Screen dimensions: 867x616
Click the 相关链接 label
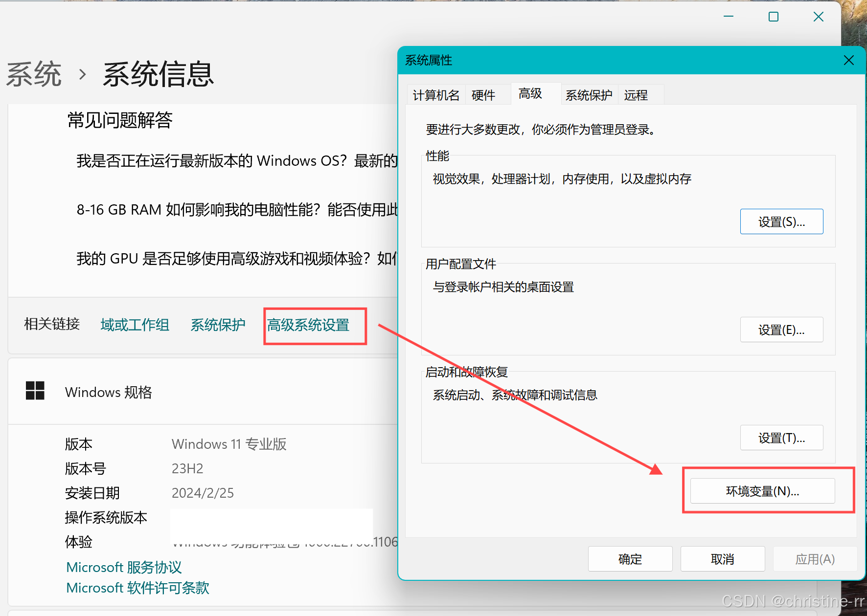coord(52,324)
